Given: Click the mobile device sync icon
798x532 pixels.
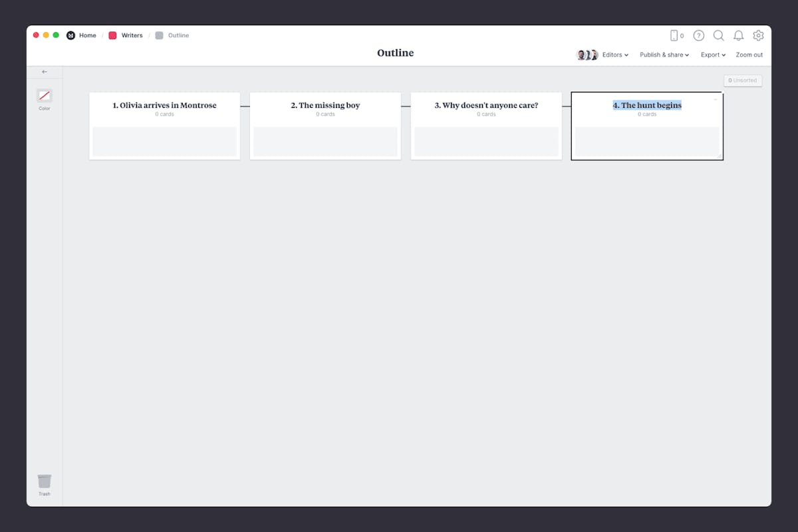Looking at the screenshot, I should click(x=674, y=35).
